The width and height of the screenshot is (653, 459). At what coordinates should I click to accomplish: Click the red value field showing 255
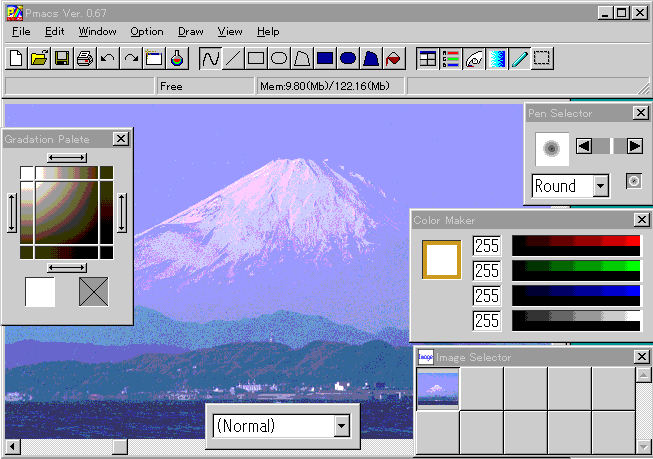487,246
